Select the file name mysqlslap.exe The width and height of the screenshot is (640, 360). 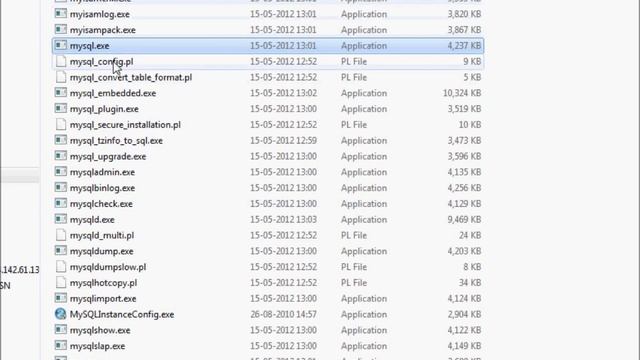[x=97, y=346]
